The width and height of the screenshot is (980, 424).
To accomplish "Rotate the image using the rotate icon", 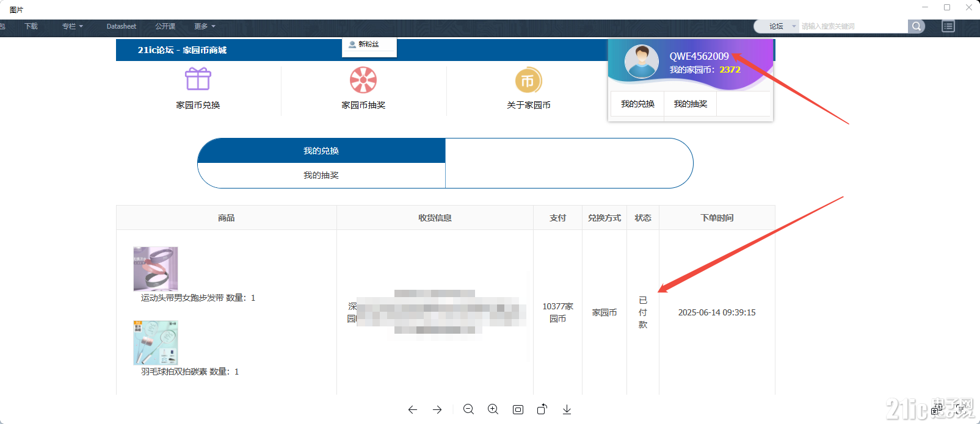I will pyautogui.click(x=542, y=409).
